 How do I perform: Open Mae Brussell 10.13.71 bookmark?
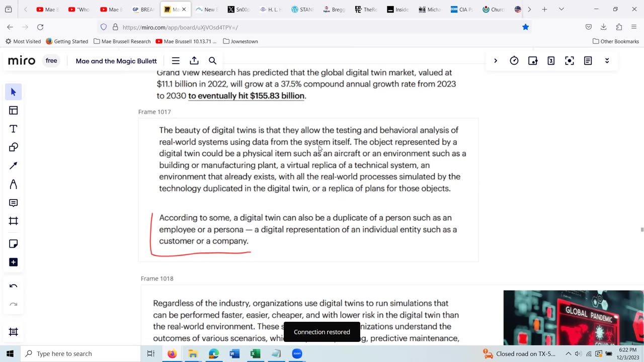[x=186, y=41]
